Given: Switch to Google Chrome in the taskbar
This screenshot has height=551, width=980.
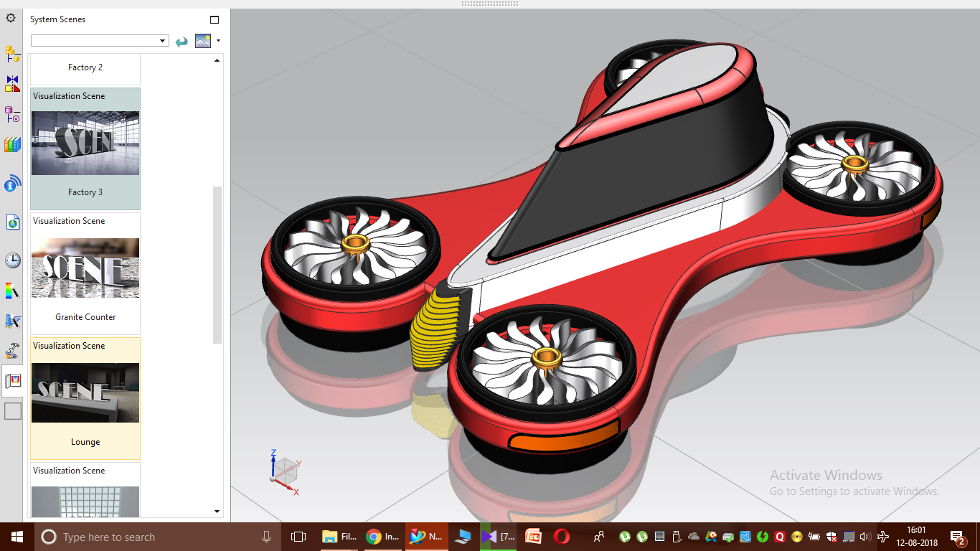Looking at the screenshot, I should click(382, 537).
